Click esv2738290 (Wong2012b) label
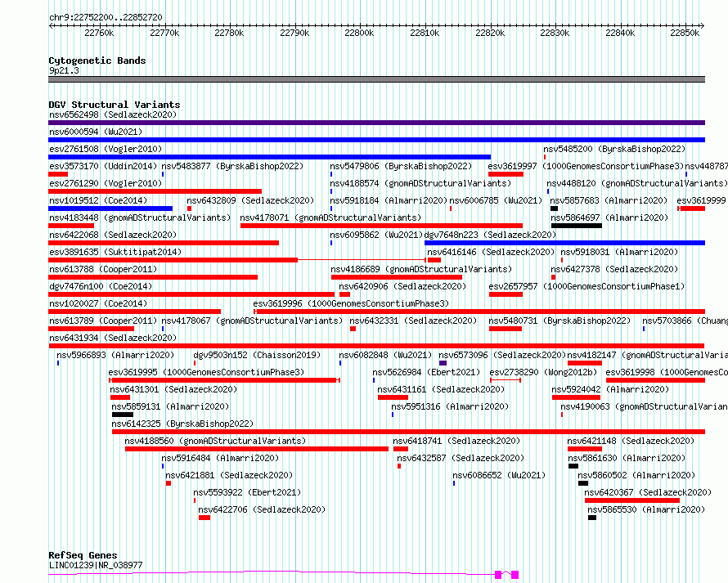 point(544,372)
